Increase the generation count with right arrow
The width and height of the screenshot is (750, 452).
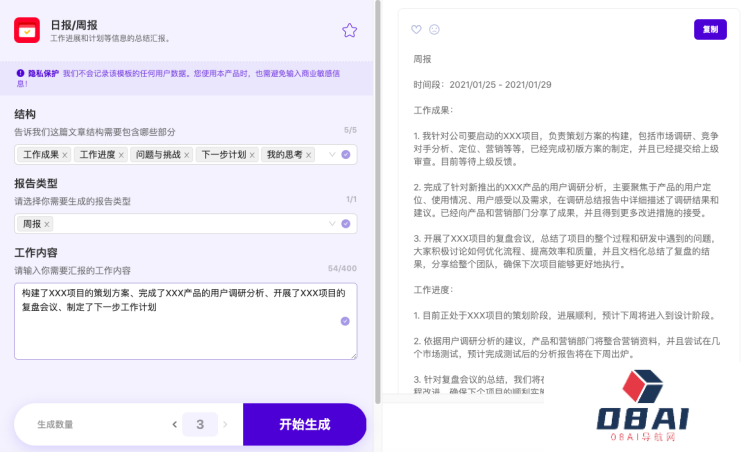tap(225, 424)
